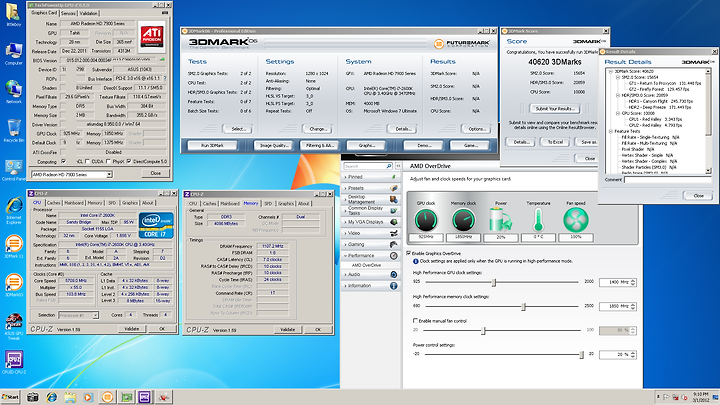
Task: Toggle the DirectCompute 5.0 checkbox in GPU-Z
Action: click(x=128, y=161)
